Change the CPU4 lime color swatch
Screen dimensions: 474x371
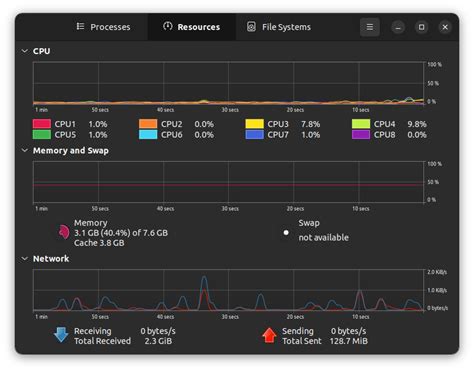coord(361,124)
